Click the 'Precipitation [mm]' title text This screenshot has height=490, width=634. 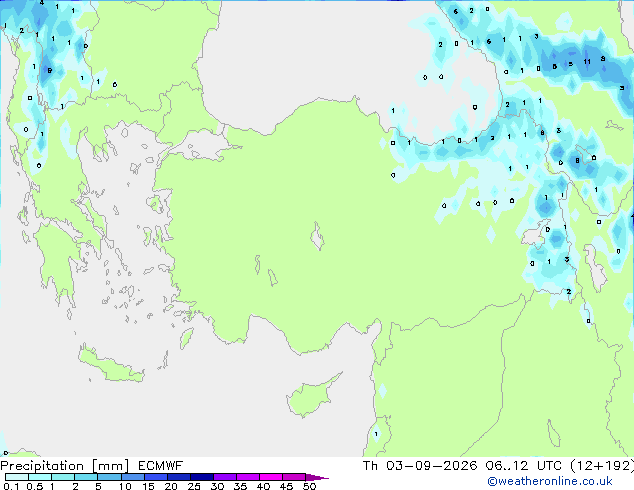click(64, 466)
